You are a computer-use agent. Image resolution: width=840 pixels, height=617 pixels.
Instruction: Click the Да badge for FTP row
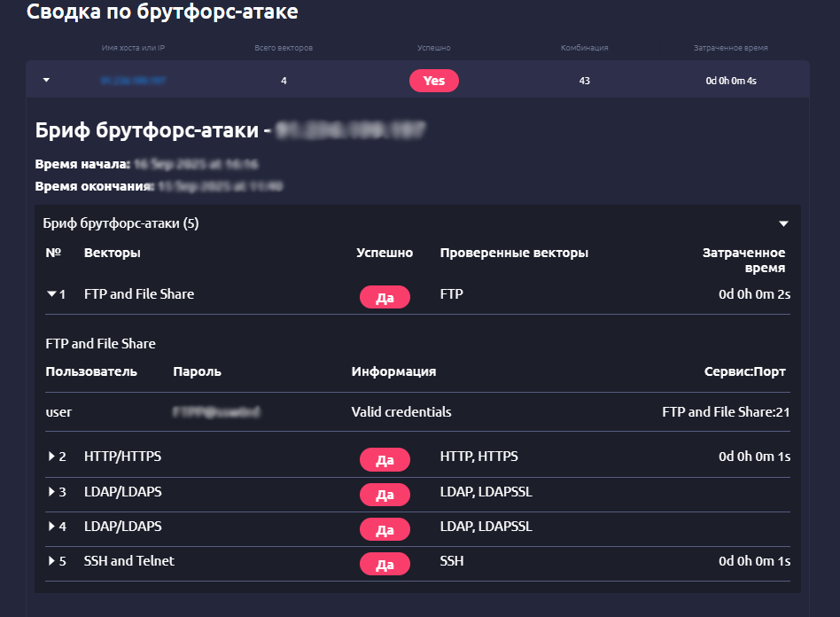(x=385, y=297)
